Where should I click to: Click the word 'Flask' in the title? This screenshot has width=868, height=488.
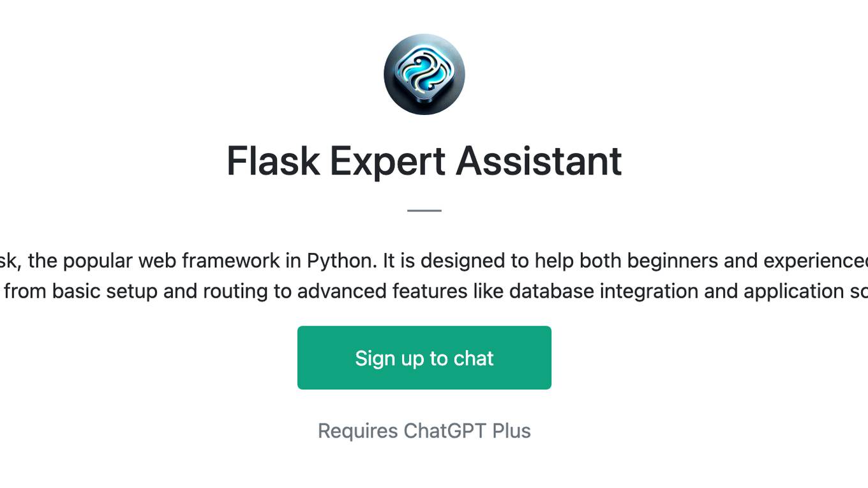tap(273, 160)
